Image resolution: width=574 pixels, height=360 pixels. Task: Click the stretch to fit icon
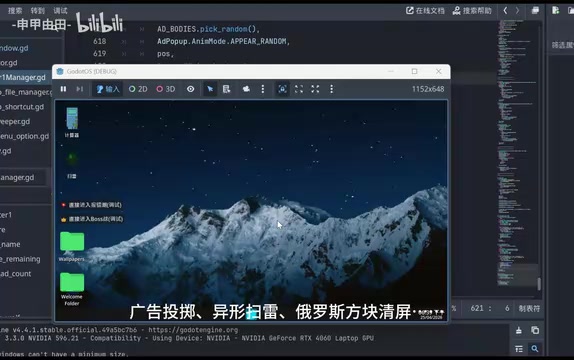click(x=315, y=89)
